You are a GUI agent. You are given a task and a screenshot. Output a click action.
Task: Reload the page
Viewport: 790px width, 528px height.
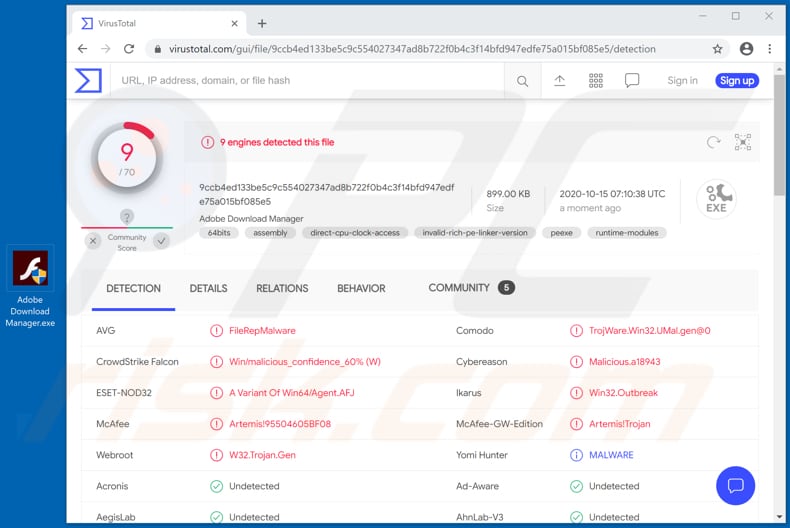pos(129,49)
